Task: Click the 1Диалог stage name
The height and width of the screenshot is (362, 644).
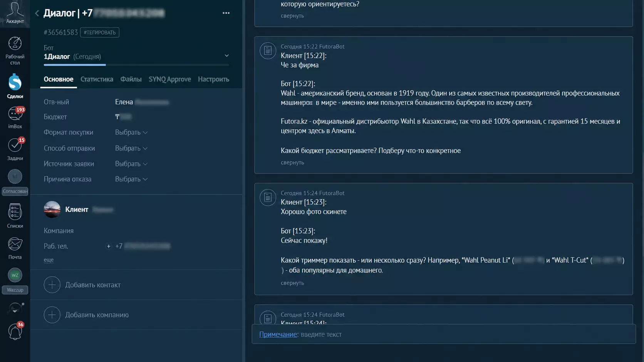Action: click(57, 57)
